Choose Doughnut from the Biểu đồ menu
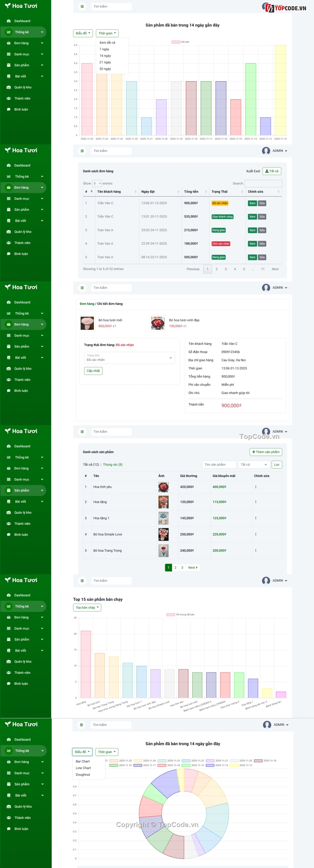314x868 pixels. [83, 774]
